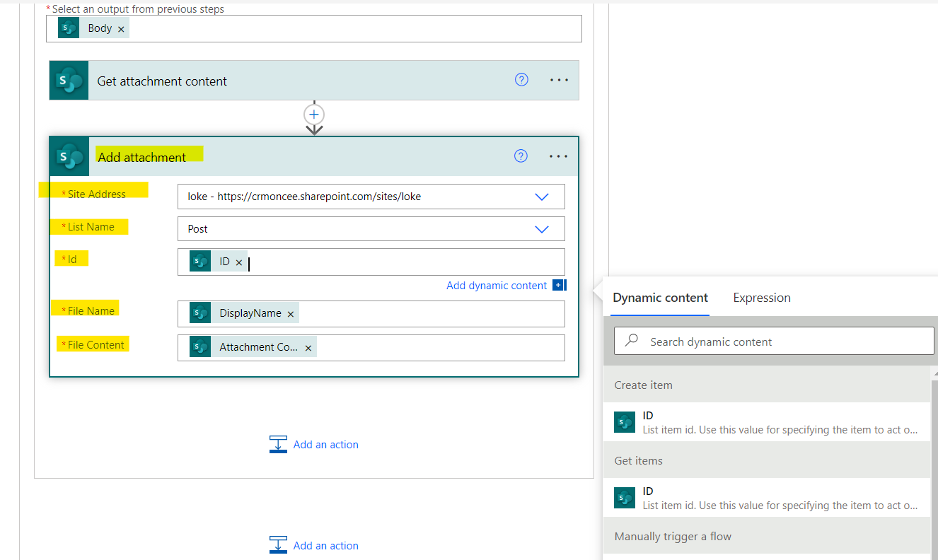The image size is (938, 560).
Task: Click the ID dynamic token in Id field
Action: click(219, 262)
